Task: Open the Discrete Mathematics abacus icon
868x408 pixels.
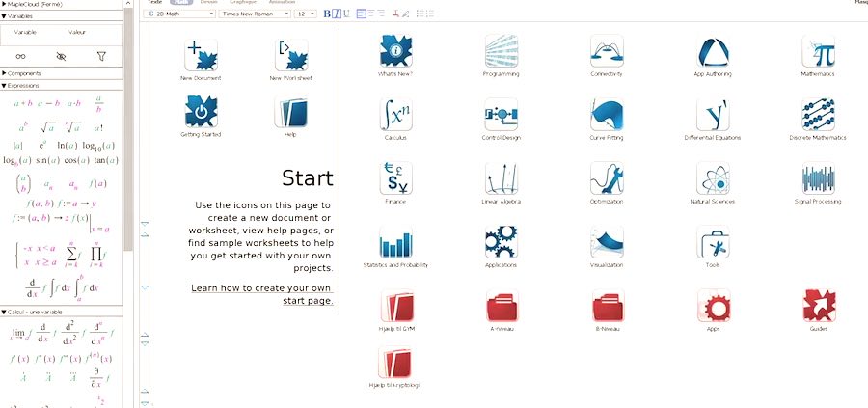Action: [x=818, y=115]
